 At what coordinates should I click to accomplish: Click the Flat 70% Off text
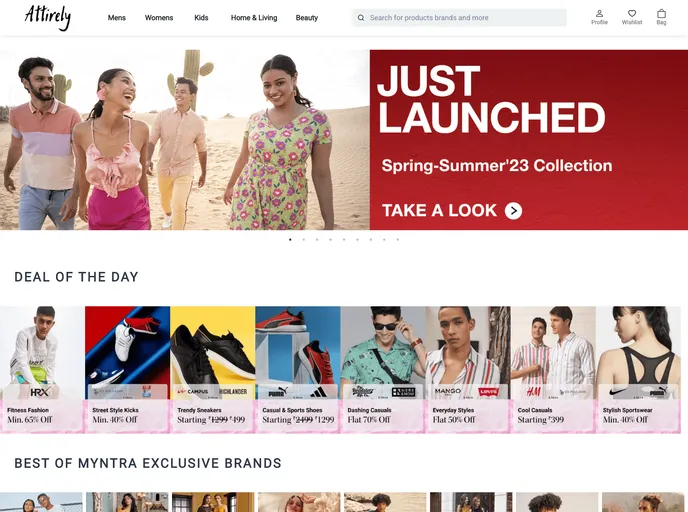(x=369, y=420)
